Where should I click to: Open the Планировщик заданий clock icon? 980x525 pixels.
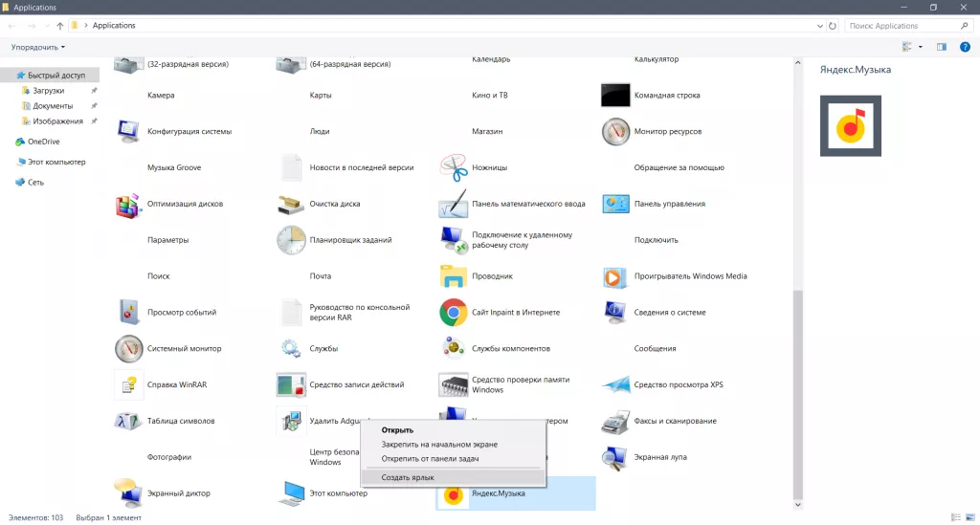click(x=291, y=241)
